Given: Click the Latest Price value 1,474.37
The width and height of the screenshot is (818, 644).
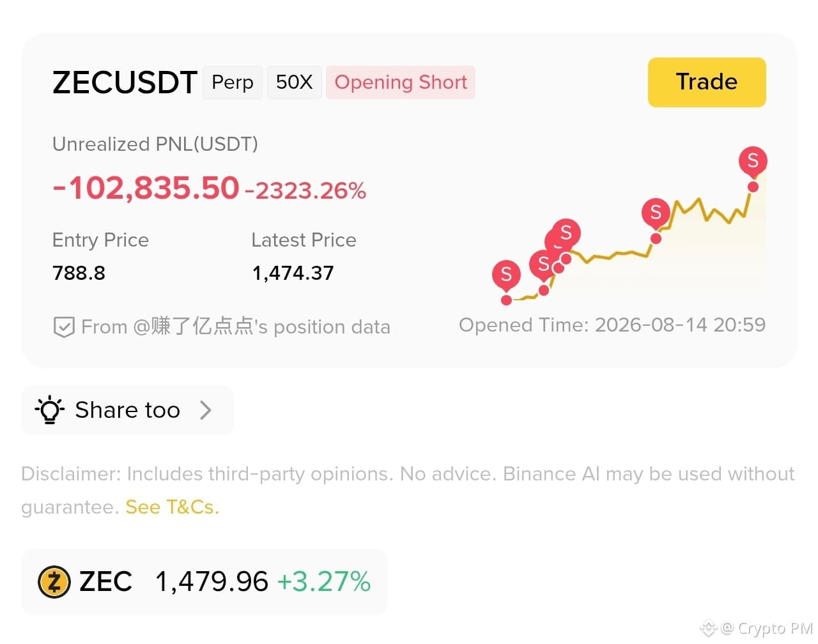Looking at the screenshot, I should 293,273.
